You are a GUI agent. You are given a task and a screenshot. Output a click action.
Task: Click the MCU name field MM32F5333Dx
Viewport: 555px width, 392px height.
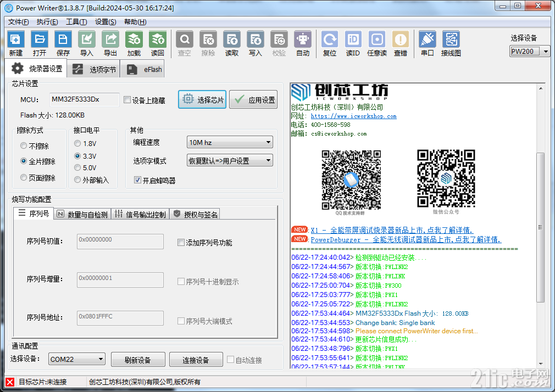(85, 99)
